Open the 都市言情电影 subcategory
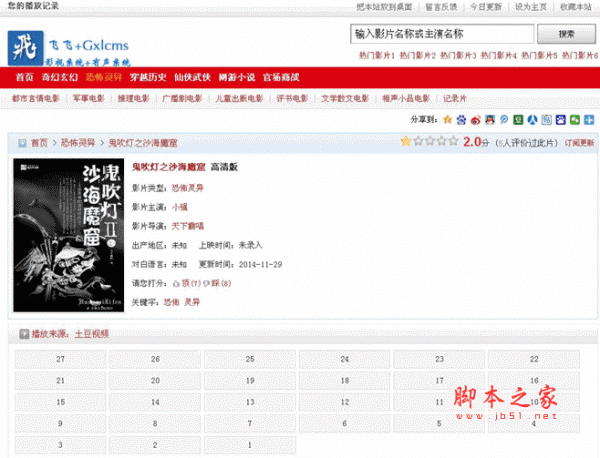 (x=36, y=98)
